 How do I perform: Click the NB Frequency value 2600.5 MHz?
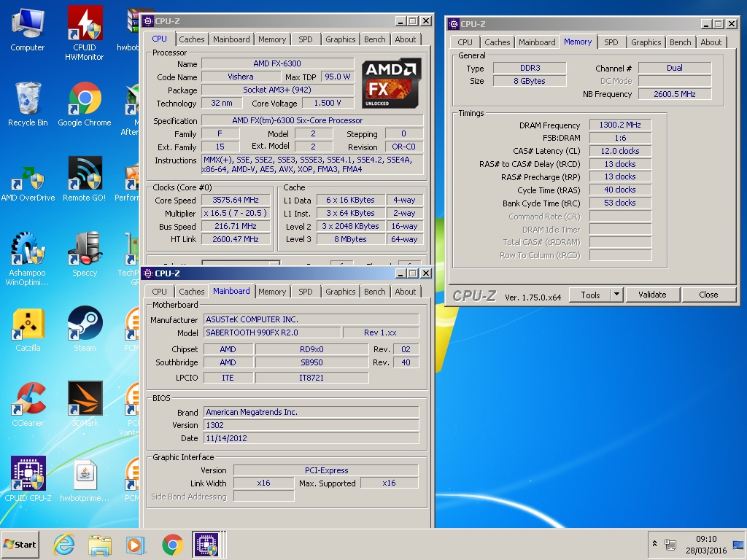click(x=674, y=94)
